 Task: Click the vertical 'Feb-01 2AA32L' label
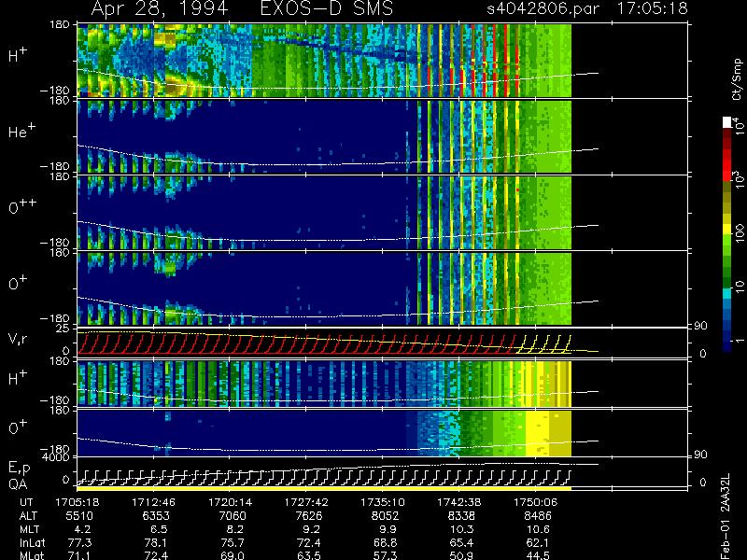[x=726, y=516]
